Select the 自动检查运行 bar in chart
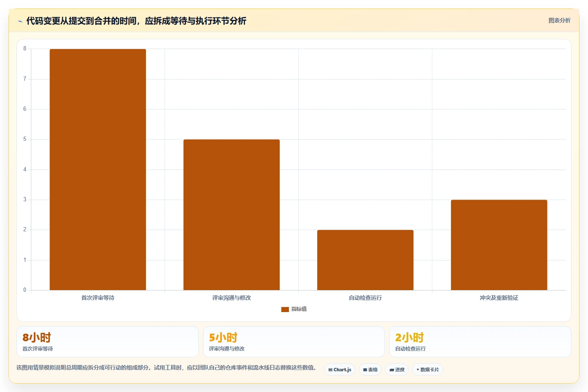The width and height of the screenshot is (588, 392). [365, 260]
